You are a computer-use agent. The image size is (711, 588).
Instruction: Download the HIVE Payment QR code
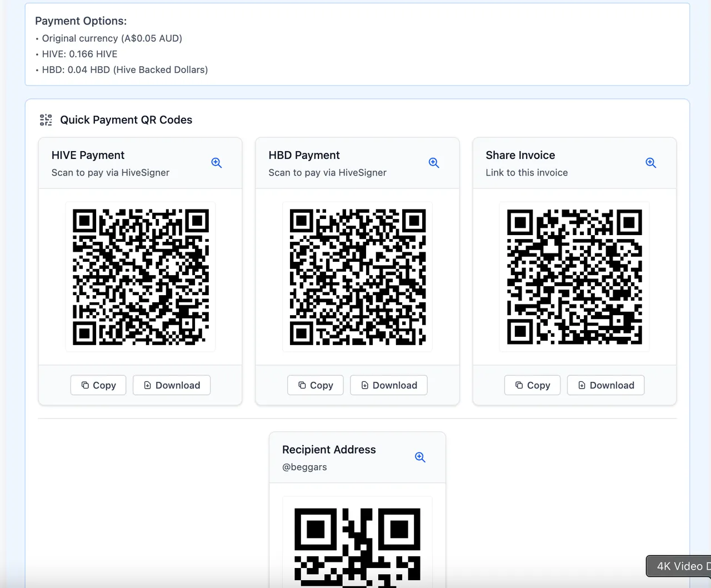point(172,385)
